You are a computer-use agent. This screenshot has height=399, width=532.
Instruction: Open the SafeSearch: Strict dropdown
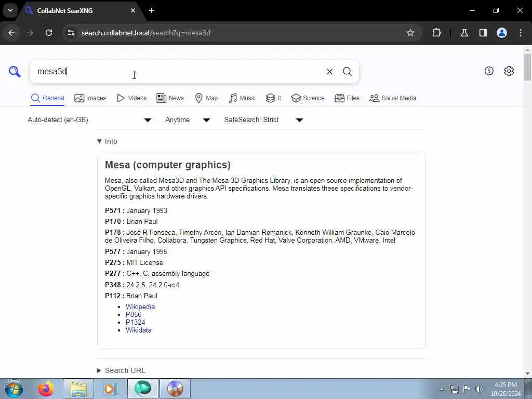click(x=263, y=120)
